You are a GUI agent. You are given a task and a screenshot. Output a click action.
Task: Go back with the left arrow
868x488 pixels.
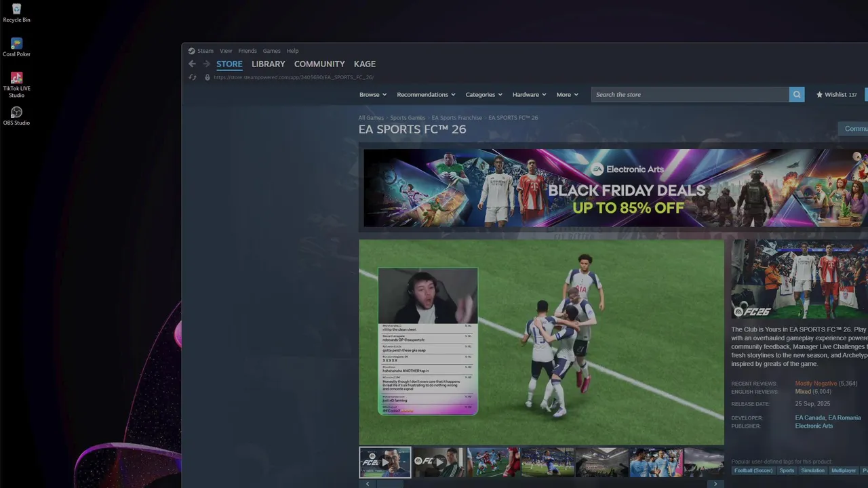(x=192, y=64)
